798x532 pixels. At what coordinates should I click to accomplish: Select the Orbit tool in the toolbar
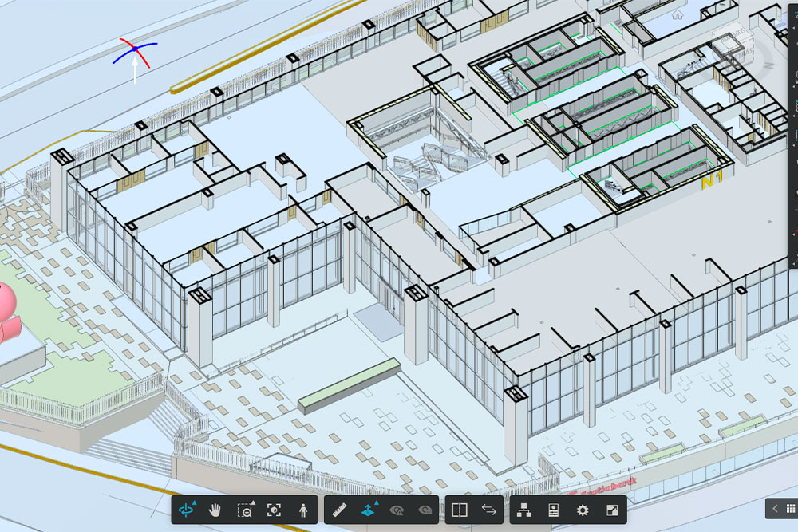pos(188,510)
